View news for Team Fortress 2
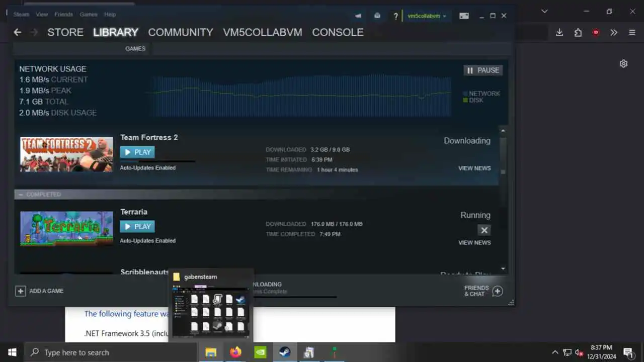This screenshot has width=644, height=362. (474, 168)
